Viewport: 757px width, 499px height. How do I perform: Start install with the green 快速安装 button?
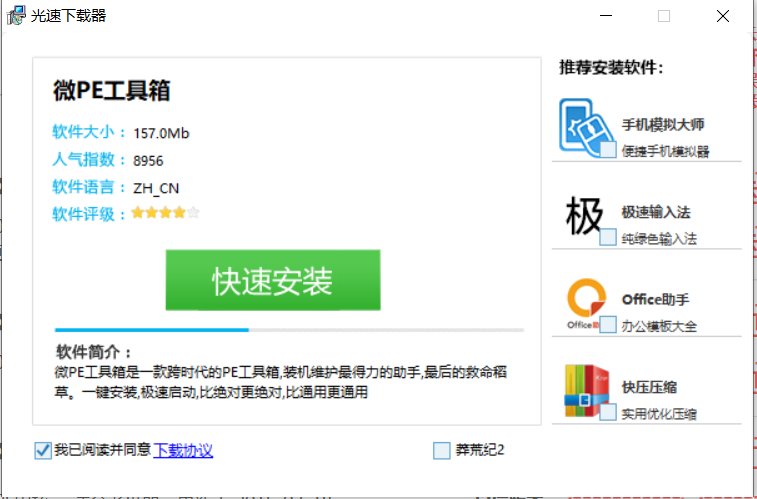point(273,280)
